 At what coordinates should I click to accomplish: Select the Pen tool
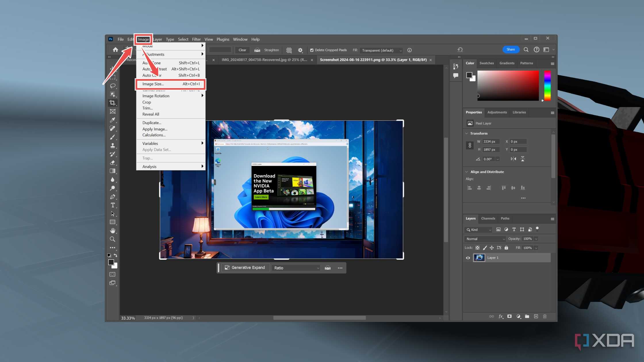[112, 197]
